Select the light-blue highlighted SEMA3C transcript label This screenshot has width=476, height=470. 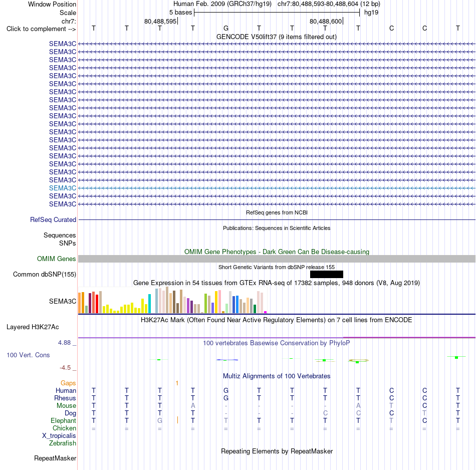tap(63, 188)
